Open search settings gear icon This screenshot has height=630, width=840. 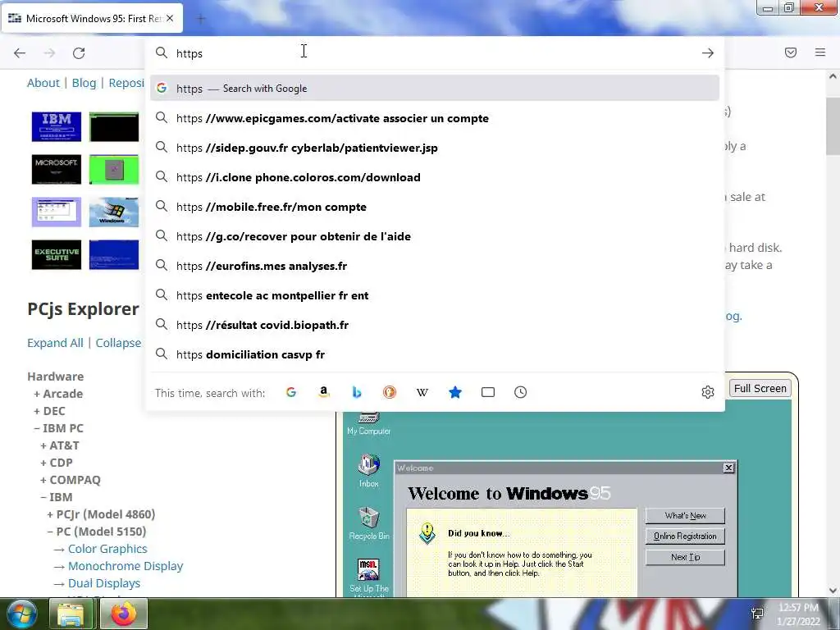708,392
